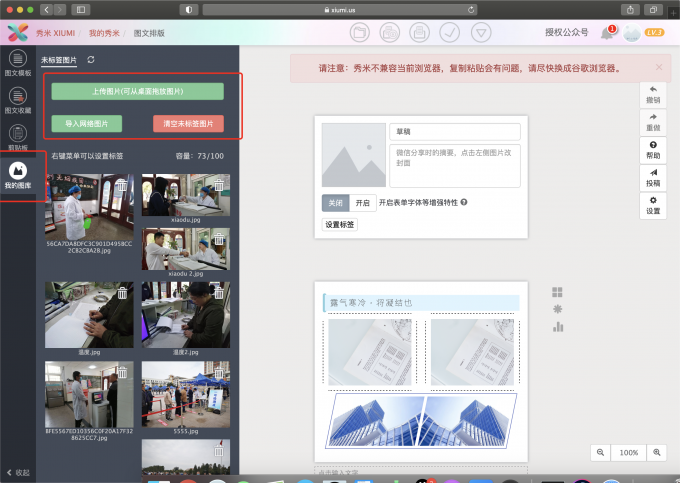This screenshot has width=680, height=483.
Task: Click the red 清空未标签图片 button
Action: click(x=188, y=124)
